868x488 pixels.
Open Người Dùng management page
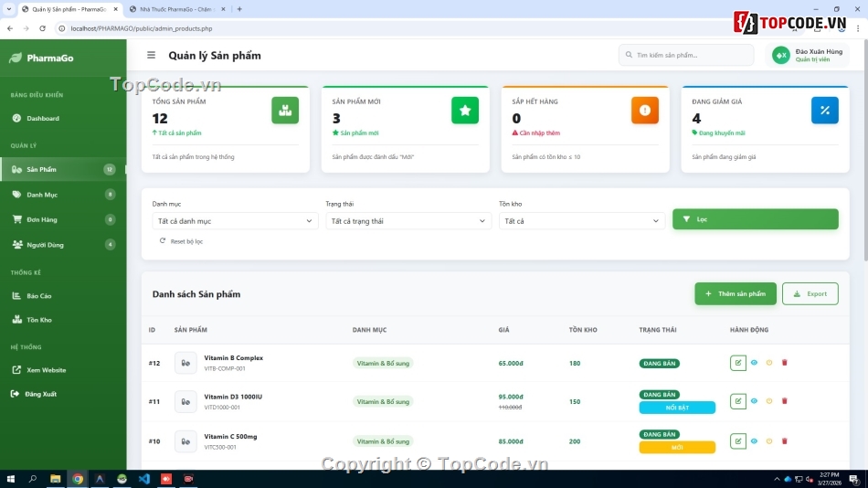click(x=63, y=244)
